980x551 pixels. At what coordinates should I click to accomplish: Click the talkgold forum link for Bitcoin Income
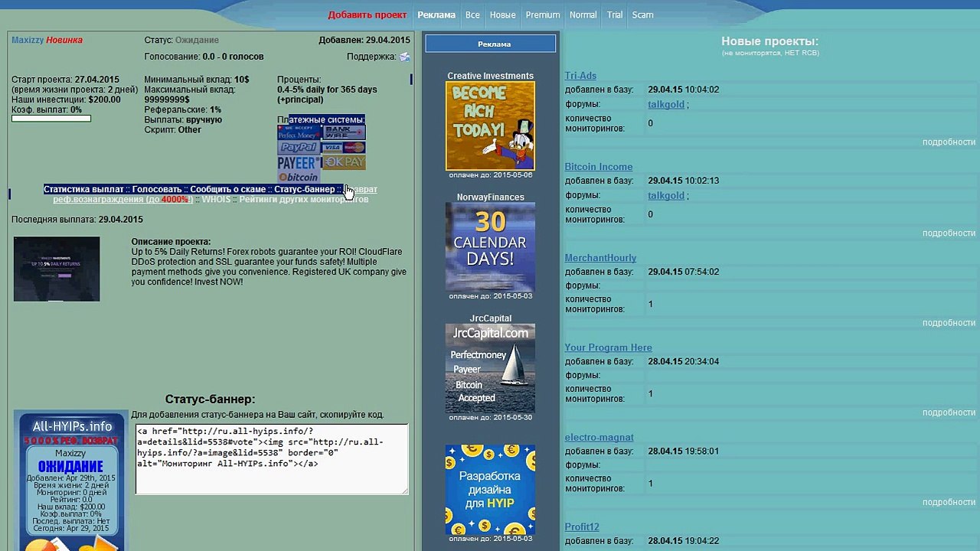(666, 195)
